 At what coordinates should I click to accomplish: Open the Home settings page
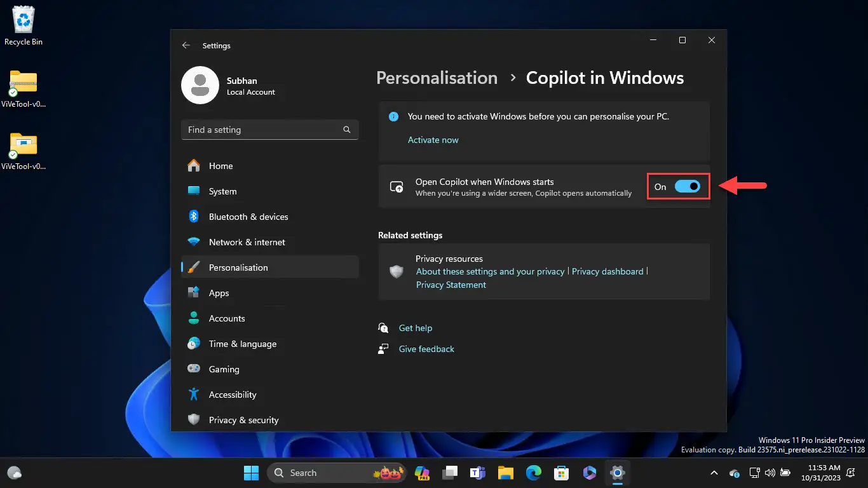[x=270, y=166]
